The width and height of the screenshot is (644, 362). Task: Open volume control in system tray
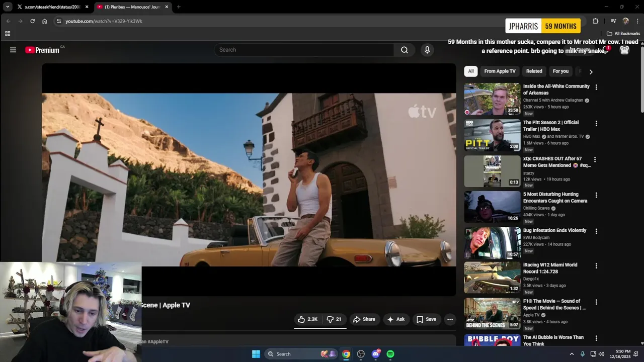pos(601,354)
